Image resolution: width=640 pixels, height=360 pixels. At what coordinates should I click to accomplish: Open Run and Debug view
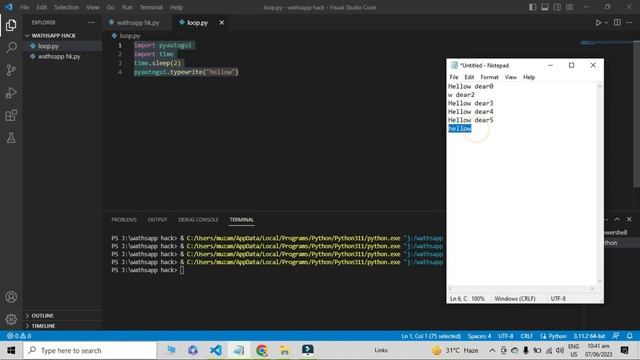point(11,93)
